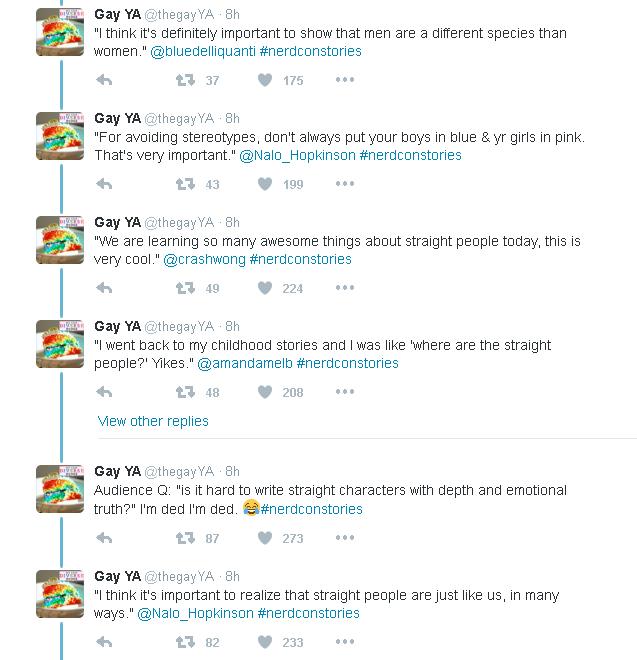Click View other replies link

153,421
